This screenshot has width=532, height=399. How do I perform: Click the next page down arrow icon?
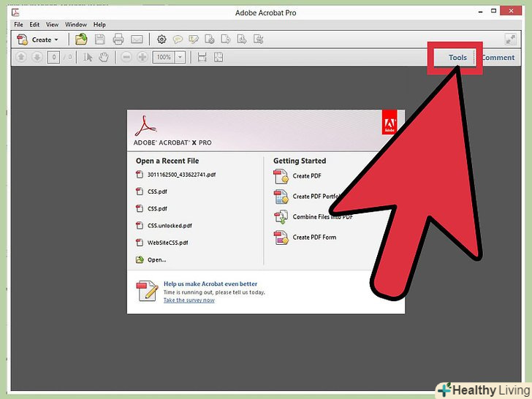[x=37, y=57]
